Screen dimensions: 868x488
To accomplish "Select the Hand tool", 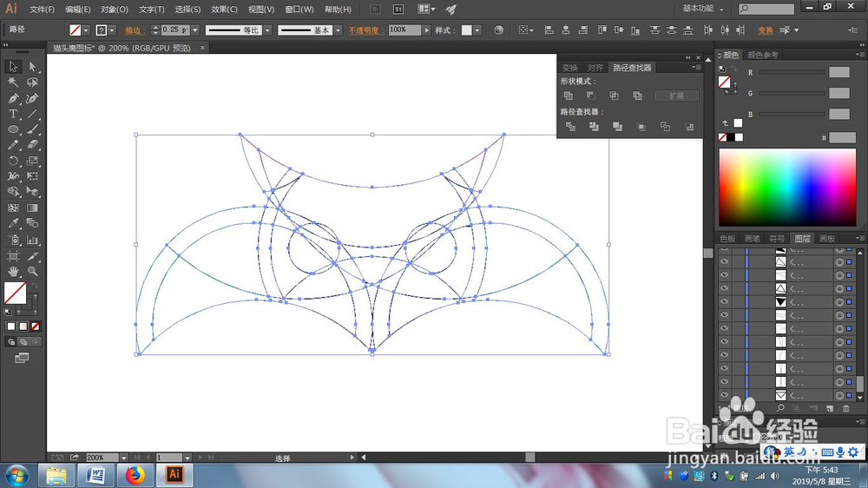I will coord(13,272).
